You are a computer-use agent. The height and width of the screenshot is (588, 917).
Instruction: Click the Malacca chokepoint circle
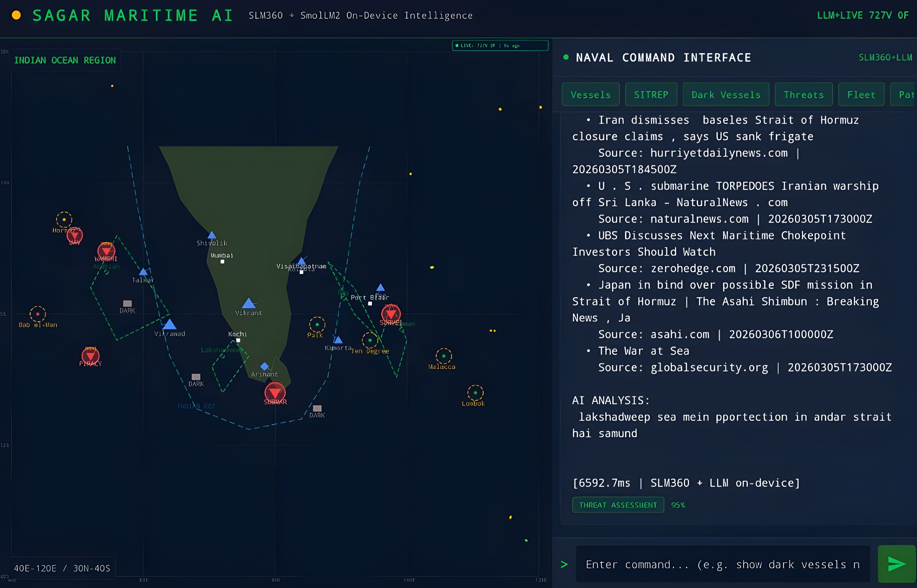pos(444,356)
